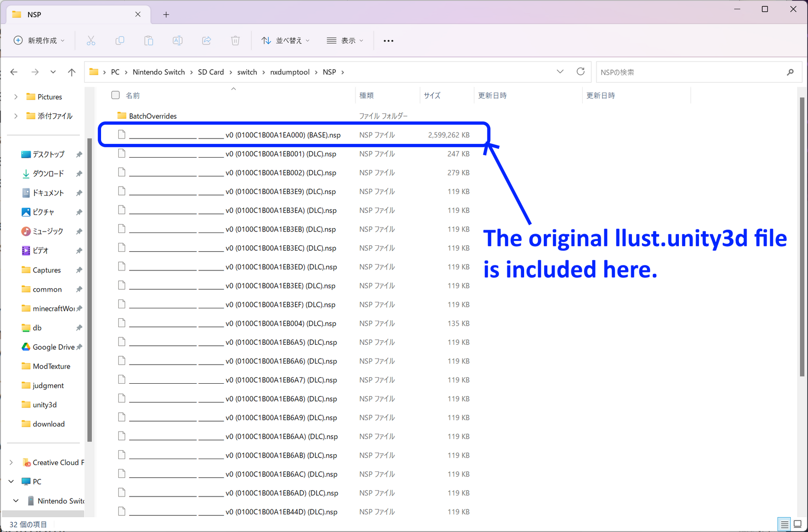Toggle the select-all checkbox in header
808x532 pixels.
(x=115, y=95)
